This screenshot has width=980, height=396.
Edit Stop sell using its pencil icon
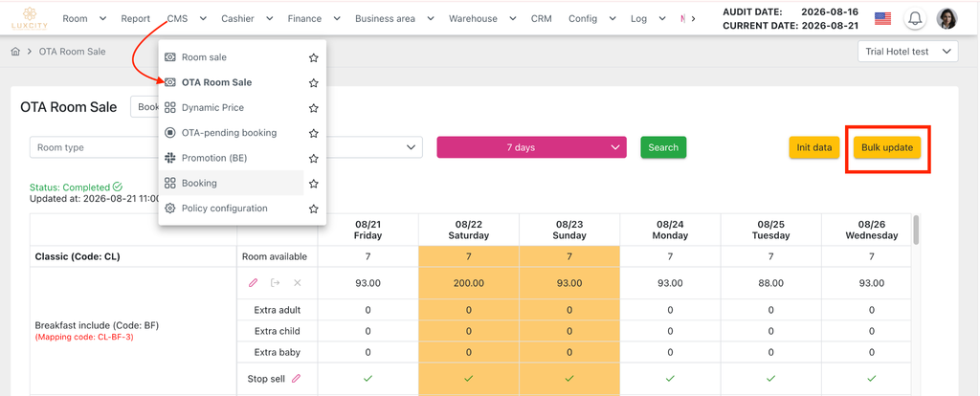[x=297, y=378]
